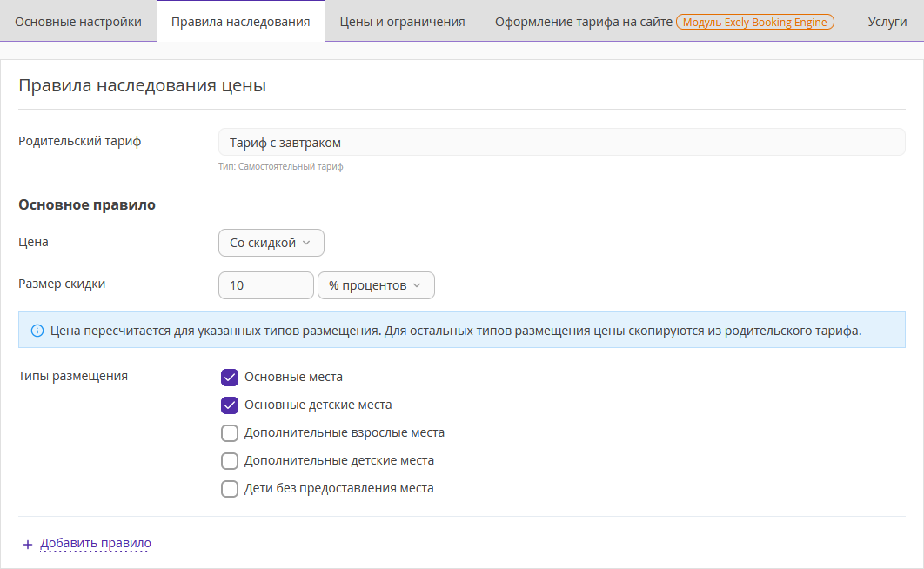Click the Размер скидки value field

click(x=265, y=285)
